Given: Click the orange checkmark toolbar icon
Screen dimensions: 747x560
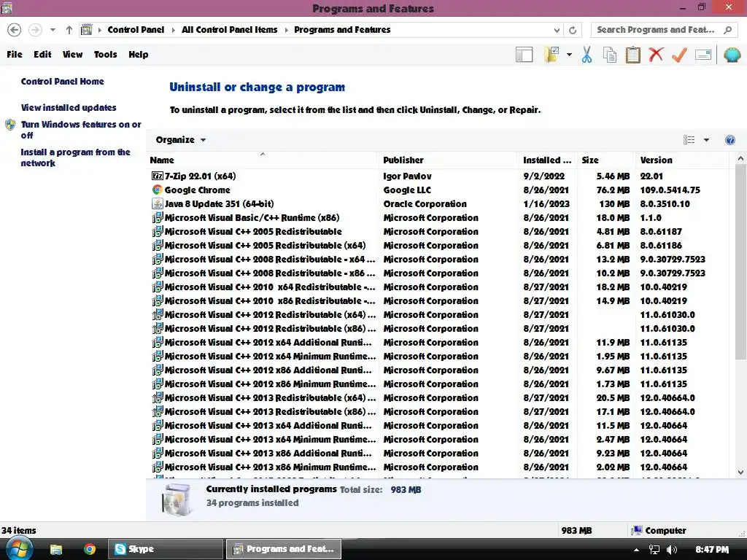Looking at the screenshot, I should click(679, 55).
